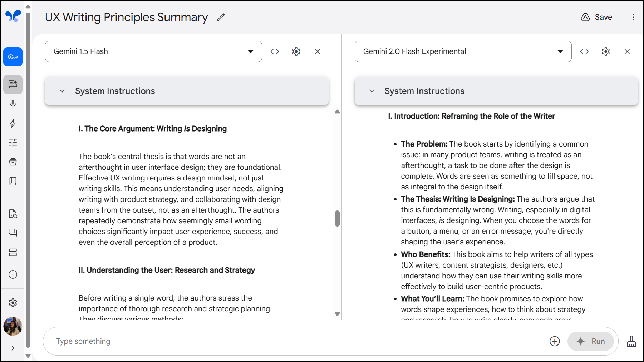Image resolution: width=644 pixels, height=362 pixels.
Task: Open the Library stacked-tray icon in sidebar
Action: tap(13, 162)
